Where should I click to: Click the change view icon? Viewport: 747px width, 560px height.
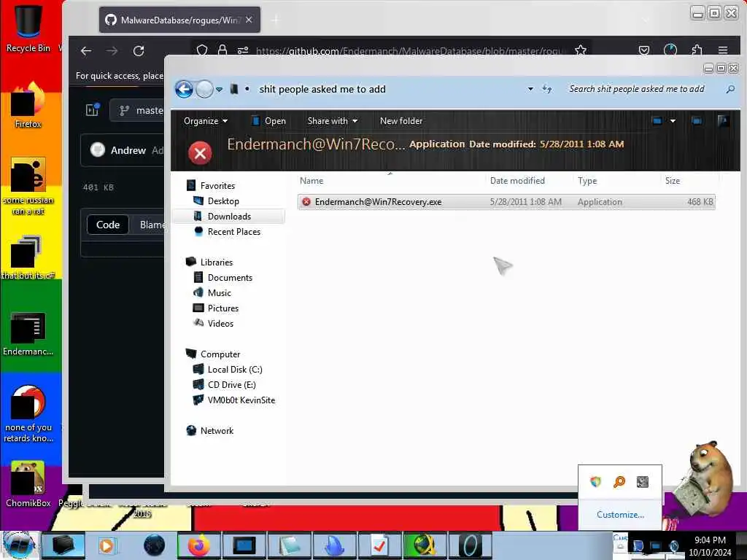coord(657,121)
